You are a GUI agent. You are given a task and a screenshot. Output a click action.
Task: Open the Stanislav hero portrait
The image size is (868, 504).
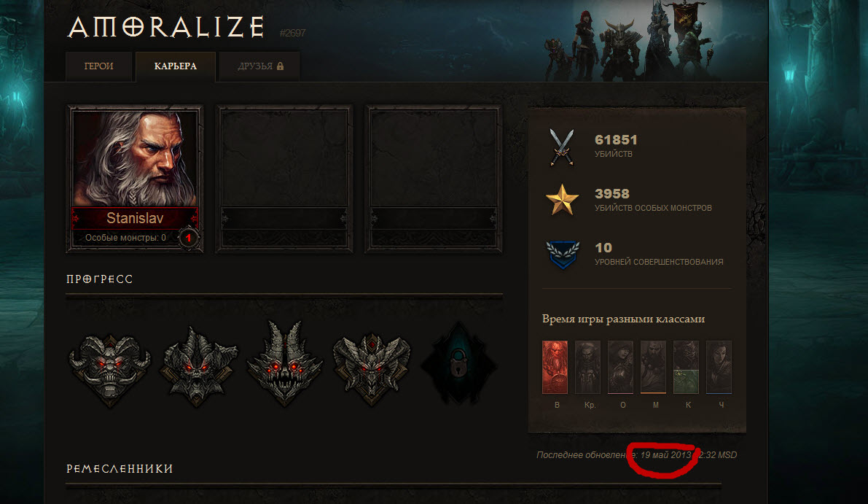pyautogui.click(x=135, y=179)
